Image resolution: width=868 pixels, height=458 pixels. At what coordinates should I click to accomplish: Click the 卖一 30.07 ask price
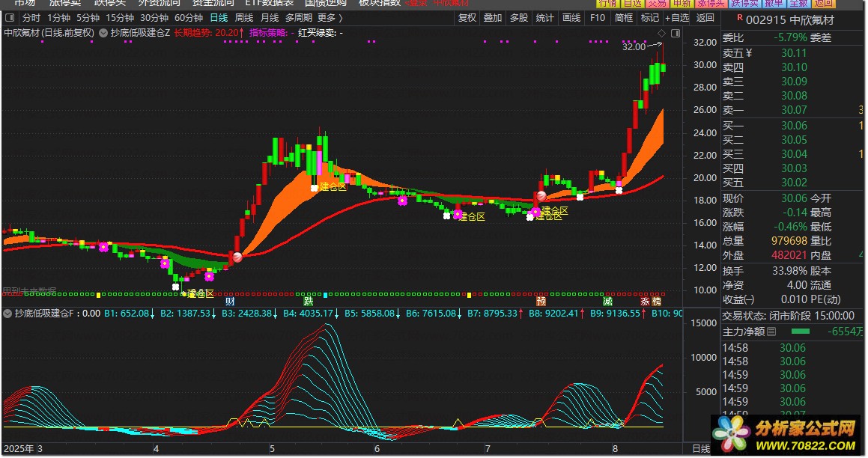point(794,110)
